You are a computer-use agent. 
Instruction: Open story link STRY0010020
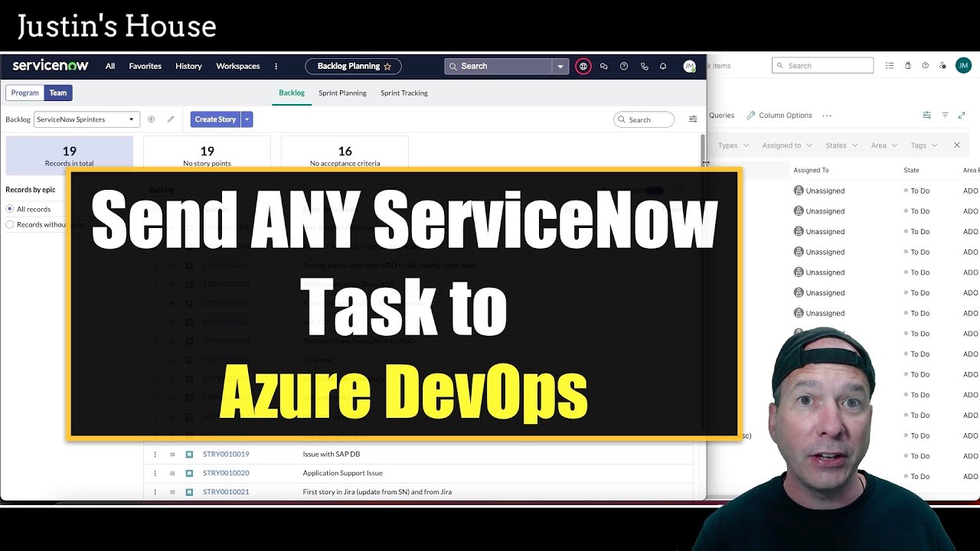pos(226,473)
